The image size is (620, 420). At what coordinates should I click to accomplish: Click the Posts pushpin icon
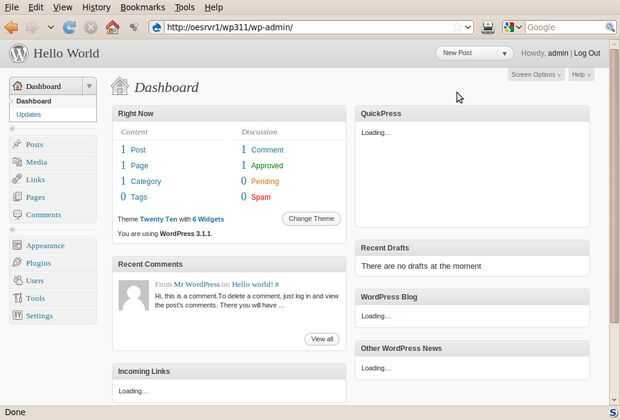[17, 144]
